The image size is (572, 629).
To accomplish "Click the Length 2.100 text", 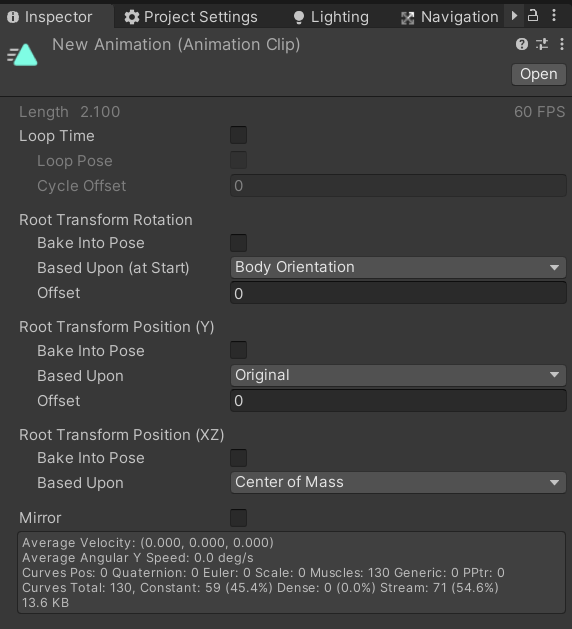I will (x=70, y=112).
